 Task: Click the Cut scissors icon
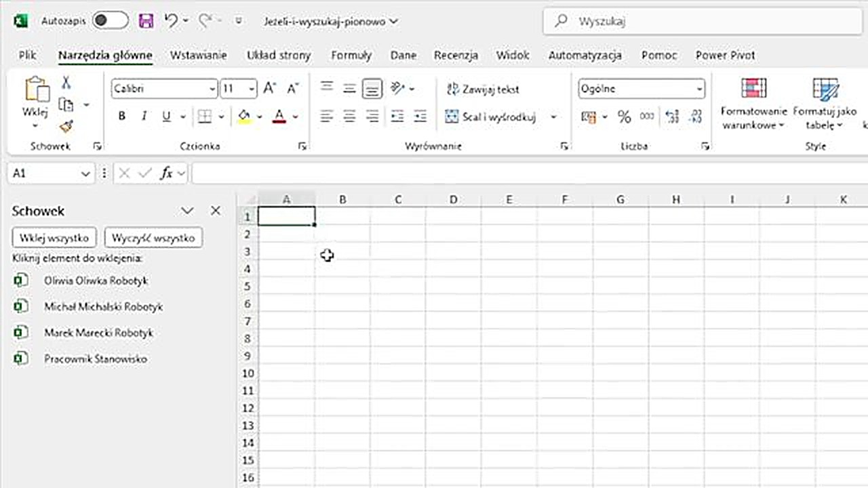pos(66,83)
